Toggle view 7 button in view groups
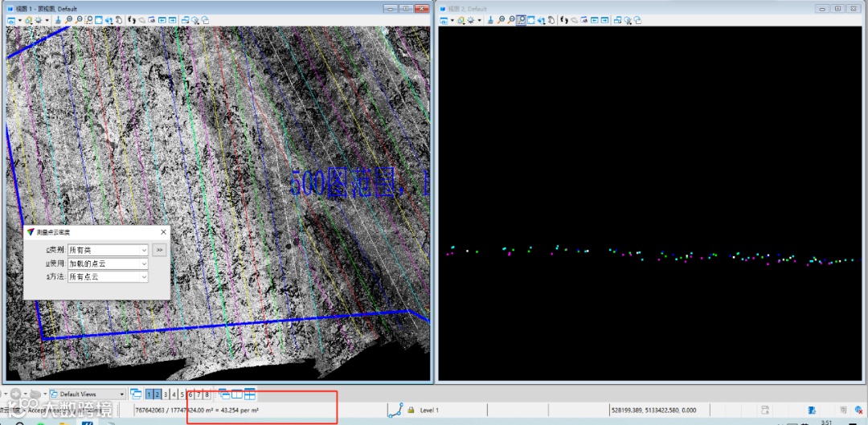 click(199, 394)
